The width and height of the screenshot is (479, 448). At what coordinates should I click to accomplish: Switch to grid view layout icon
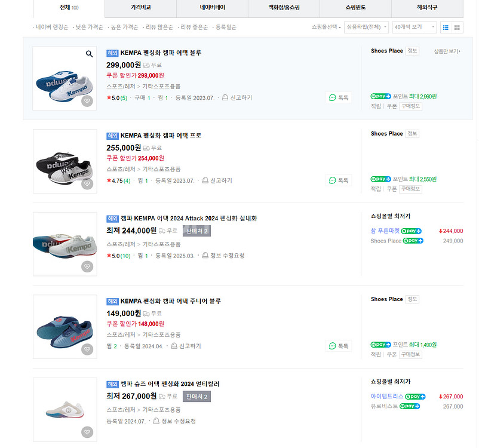(x=457, y=27)
